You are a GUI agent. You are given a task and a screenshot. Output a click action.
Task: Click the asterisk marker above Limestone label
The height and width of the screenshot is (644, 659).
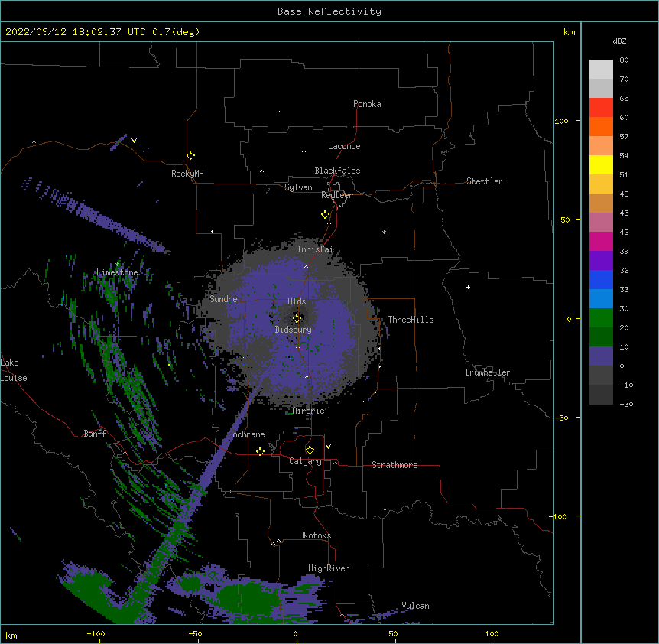(117, 265)
